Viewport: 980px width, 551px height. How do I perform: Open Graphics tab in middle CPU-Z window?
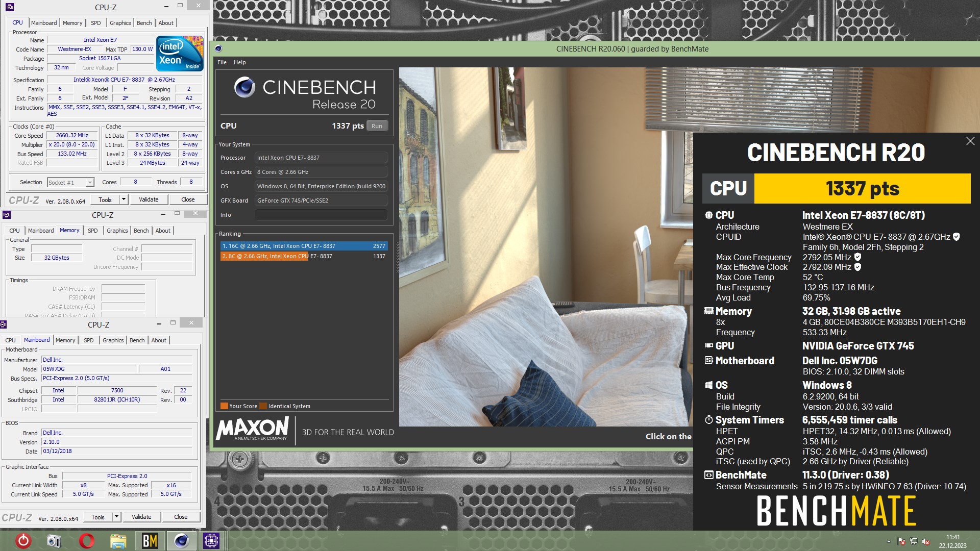click(117, 231)
